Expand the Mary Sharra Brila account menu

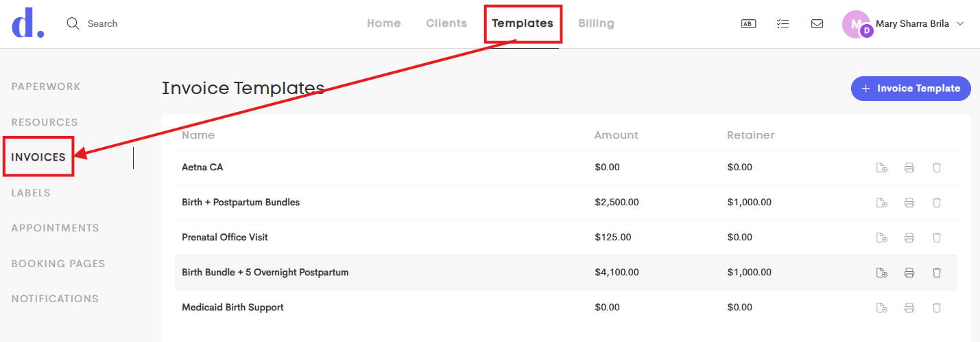click(x=960, y=23)
